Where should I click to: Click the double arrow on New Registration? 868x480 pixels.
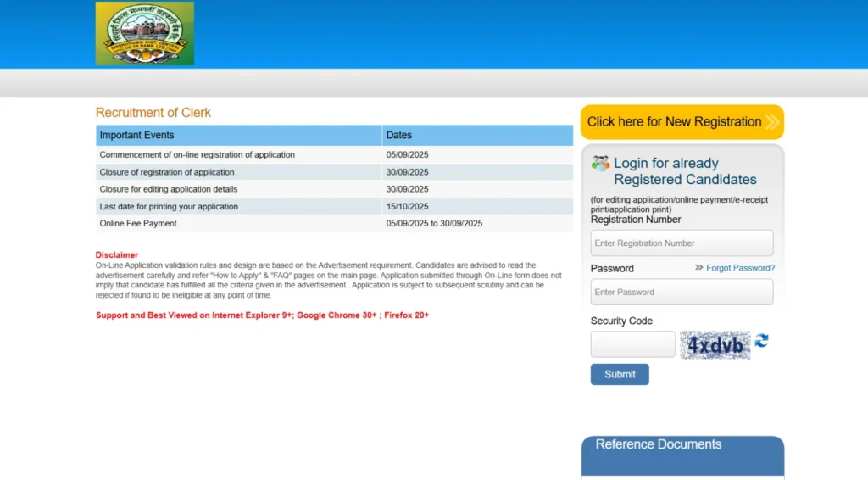coord(772,122)
